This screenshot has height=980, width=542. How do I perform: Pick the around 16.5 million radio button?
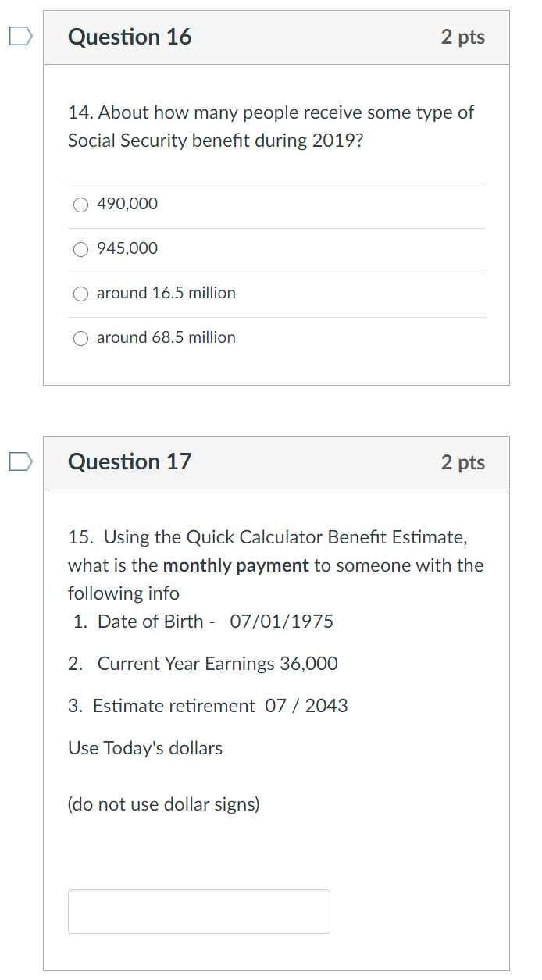coord(81,294)
